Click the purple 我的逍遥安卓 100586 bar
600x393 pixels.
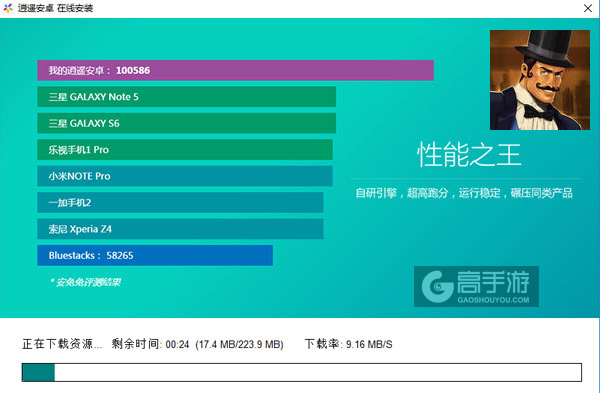point(235,70)
